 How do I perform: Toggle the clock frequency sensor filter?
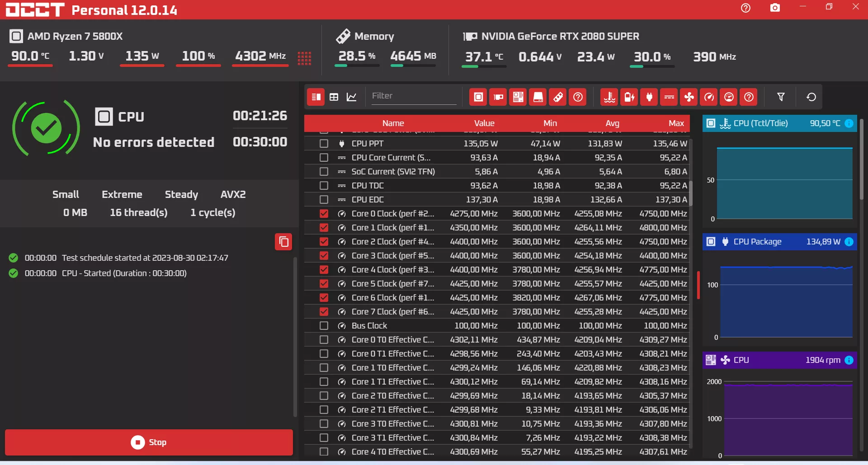click(x=709, y=97)
